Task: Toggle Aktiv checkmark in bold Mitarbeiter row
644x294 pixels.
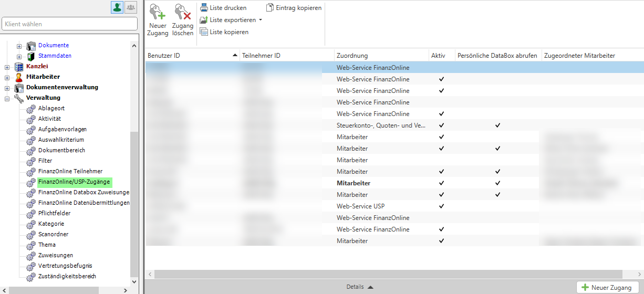Action: pos(441,183)
